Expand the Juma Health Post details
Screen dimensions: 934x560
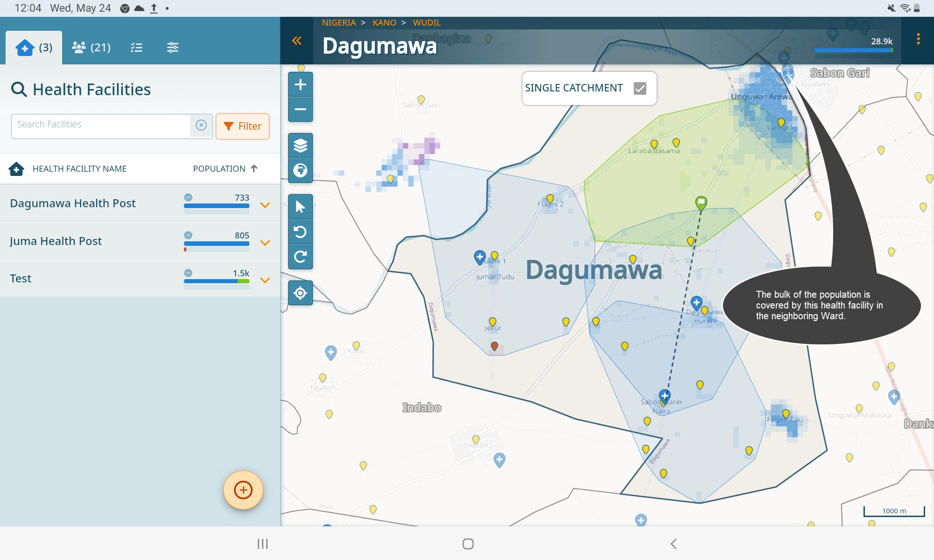pyautogui.click(x=265, y=243)
